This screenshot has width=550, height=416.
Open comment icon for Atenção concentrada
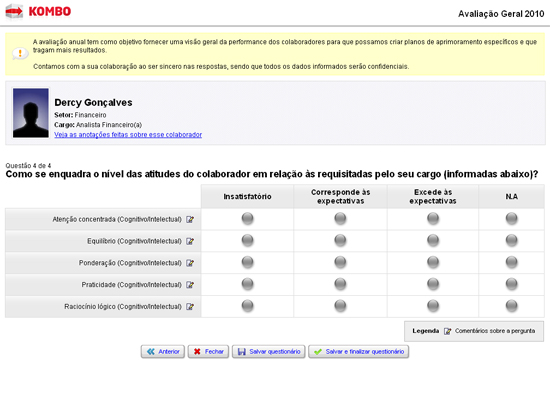click(x=190, y=219)
